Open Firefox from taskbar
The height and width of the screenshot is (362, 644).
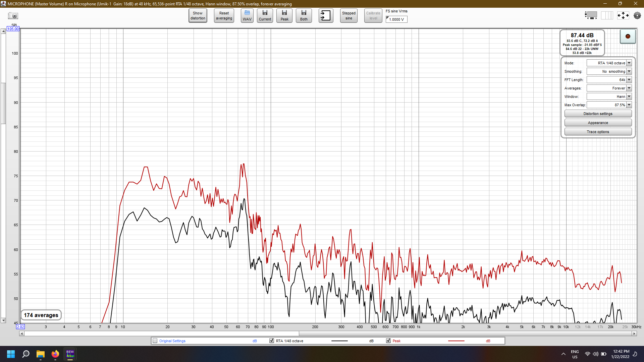[x=55, y=354]
